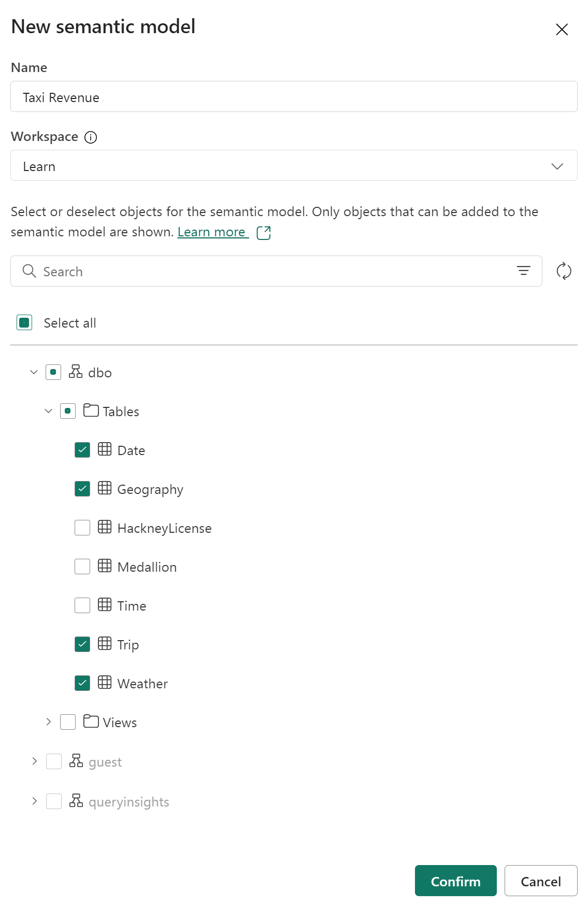Check the Views folder checkbox
The width and height of the screenshot is (588, 906).
pyautogui.click(x=68, y=722)
